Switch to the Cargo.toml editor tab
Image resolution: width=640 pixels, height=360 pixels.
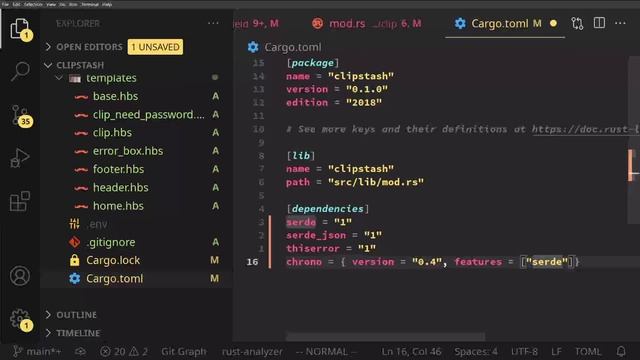point(505,23)
